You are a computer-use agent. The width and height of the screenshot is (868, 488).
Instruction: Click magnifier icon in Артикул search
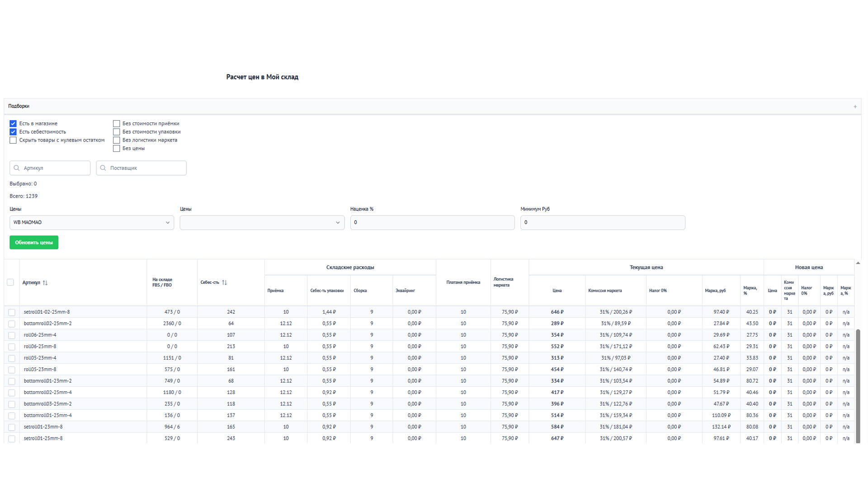(17, 168)
